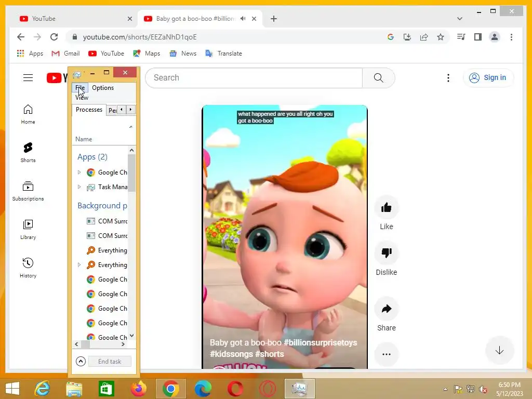The image size is (532, 399).
Task: Open Subscriptions in the YouTube sidebar
Action: tap(28, 191)
